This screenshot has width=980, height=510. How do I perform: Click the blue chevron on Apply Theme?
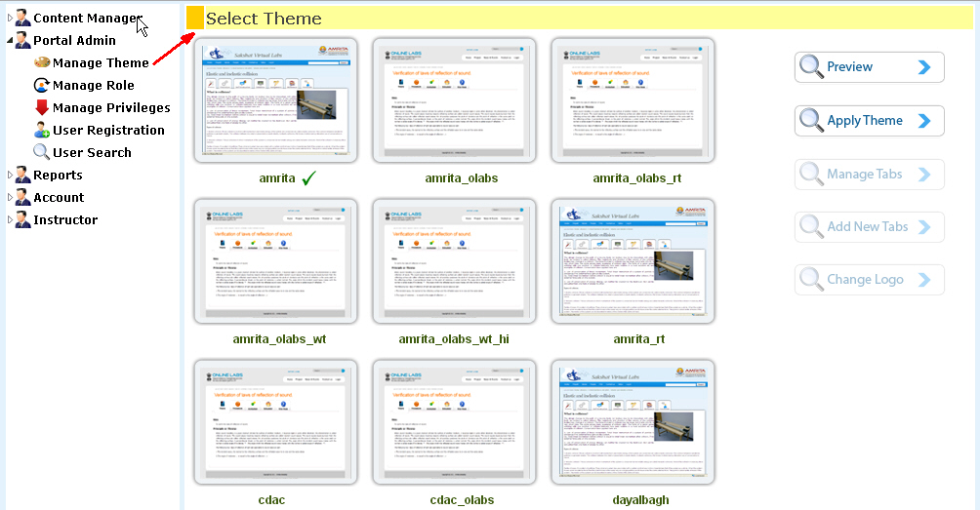click(924, 121)
